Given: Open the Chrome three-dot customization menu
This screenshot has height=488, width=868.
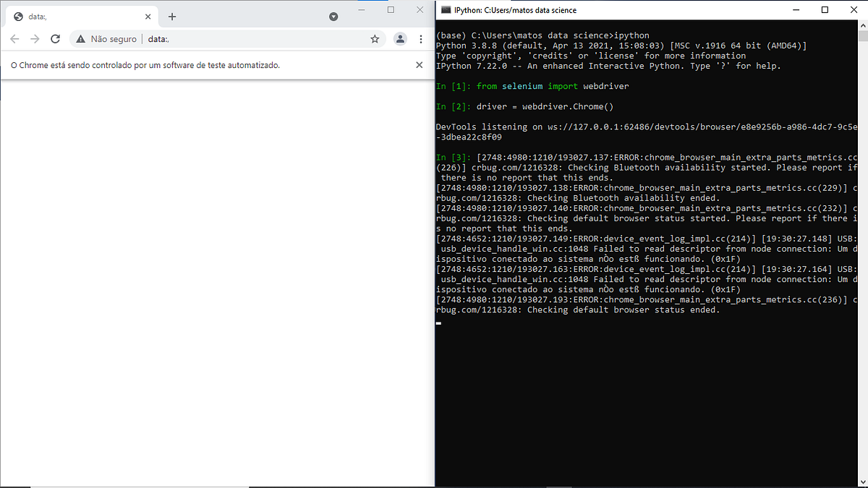Looking at the screenshot, I should tap(421, 39).
